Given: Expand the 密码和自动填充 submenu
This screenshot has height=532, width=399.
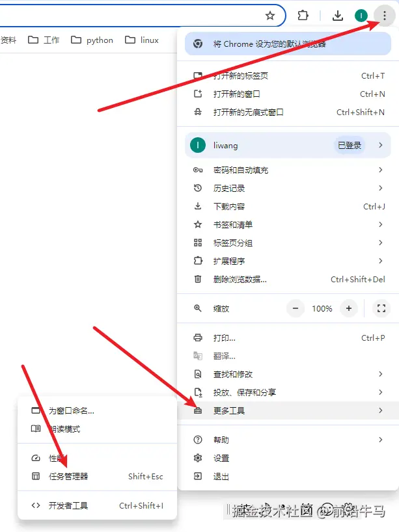Looking at the screenshot, I should pos(288,170).
